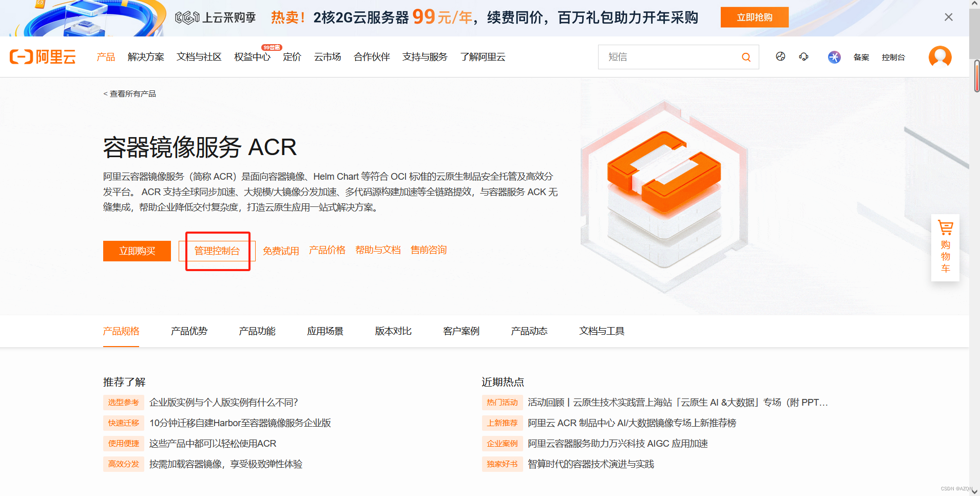Click the 免费试用 link
This screenshot has width=980, height=496.
pyautogui.click(x=281, y=251)
